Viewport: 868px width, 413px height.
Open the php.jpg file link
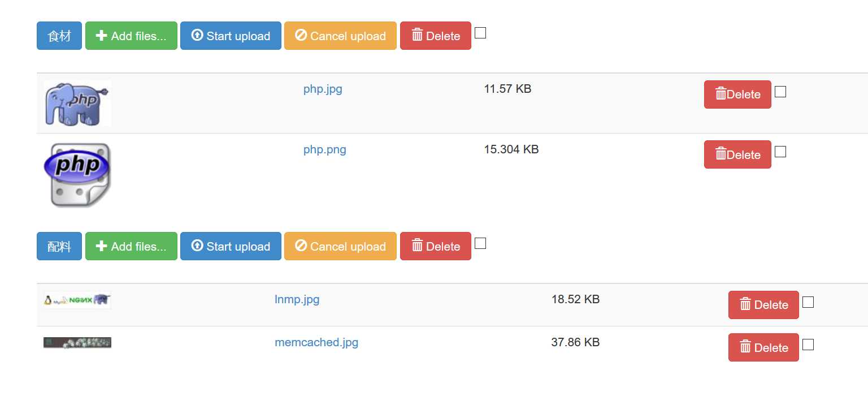323,89
